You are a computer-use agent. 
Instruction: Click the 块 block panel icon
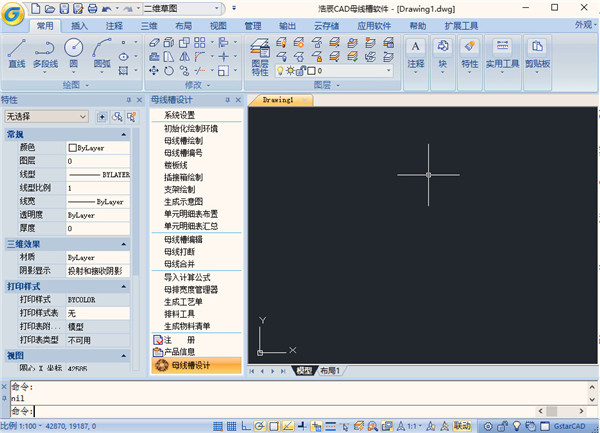click(443, 51)
